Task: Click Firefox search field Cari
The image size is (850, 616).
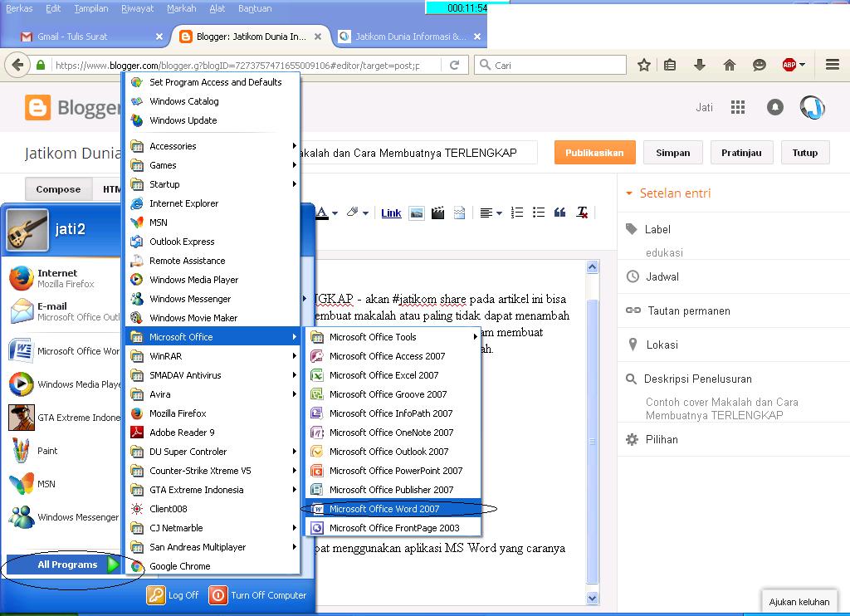Action: pos(550,65)
